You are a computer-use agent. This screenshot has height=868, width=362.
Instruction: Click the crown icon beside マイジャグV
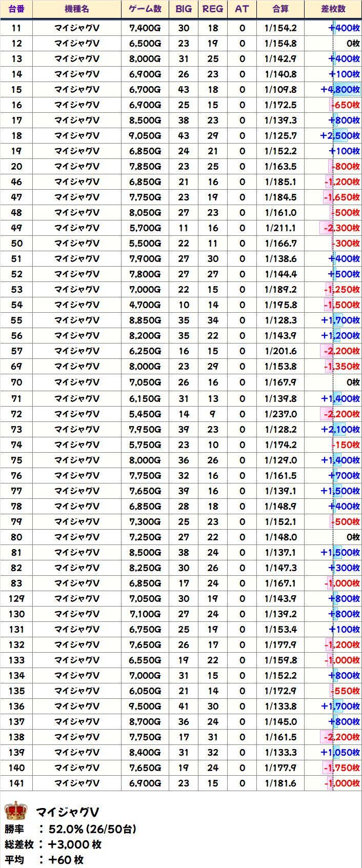[15, 811]
